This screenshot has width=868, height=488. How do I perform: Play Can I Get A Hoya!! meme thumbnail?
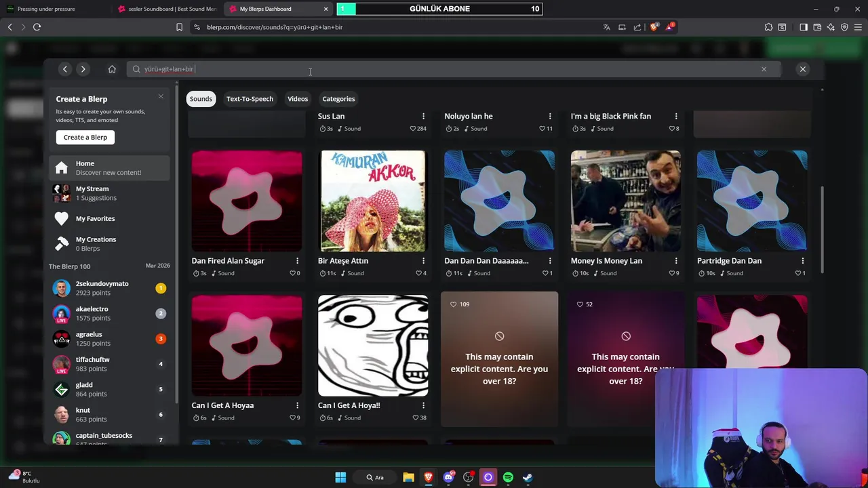point(373,346)
